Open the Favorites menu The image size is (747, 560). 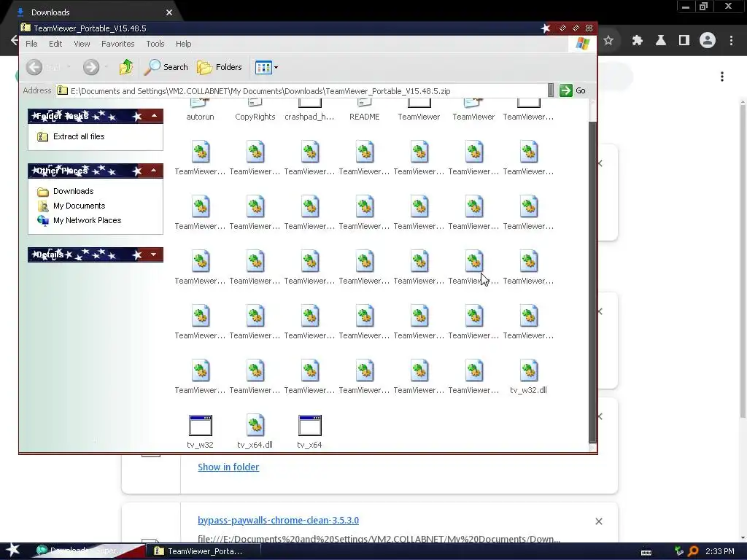117,44
